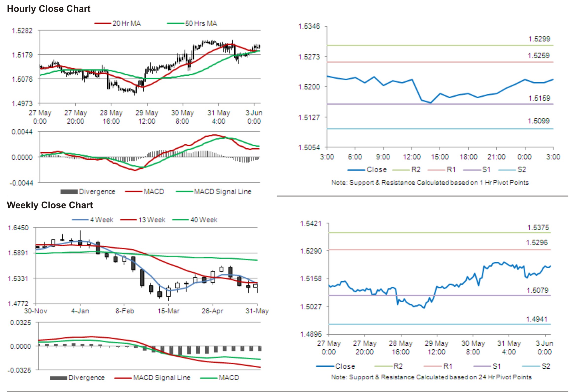The image size is (569, 392).
Task: Click the 1.5296 R1 value on 24 Hr pivot chart
Action: (x=537, y=243)
